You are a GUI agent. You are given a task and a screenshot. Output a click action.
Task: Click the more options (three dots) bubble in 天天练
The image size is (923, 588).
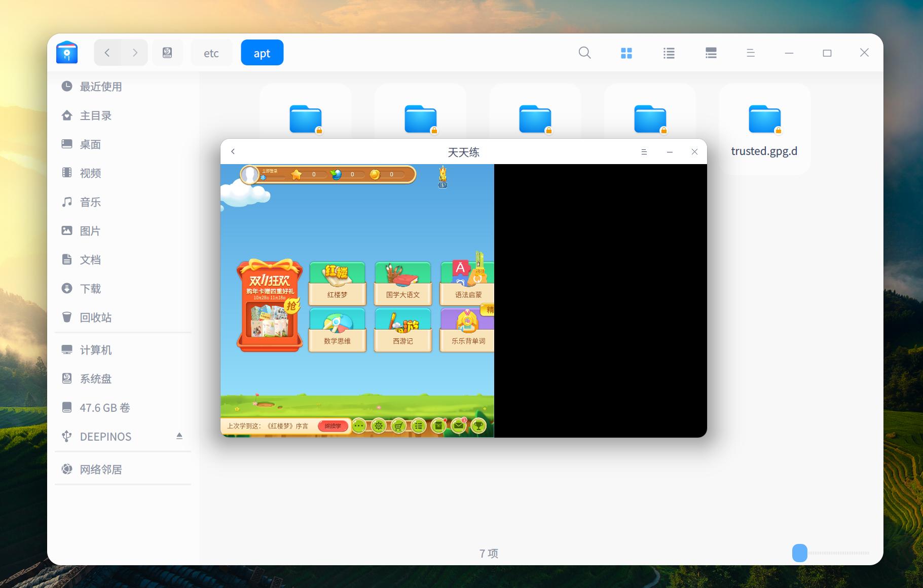point(359,426)
